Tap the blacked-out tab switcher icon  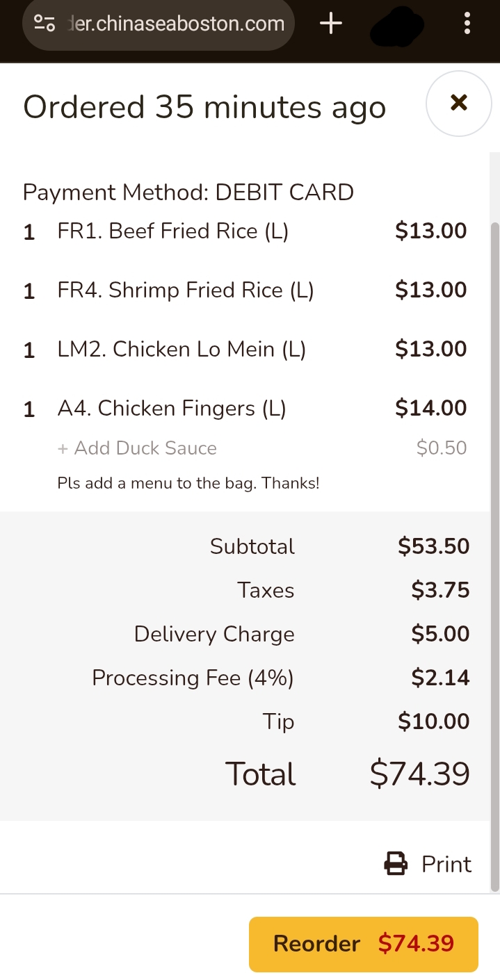pyautogui.click(x=397, y=26)
